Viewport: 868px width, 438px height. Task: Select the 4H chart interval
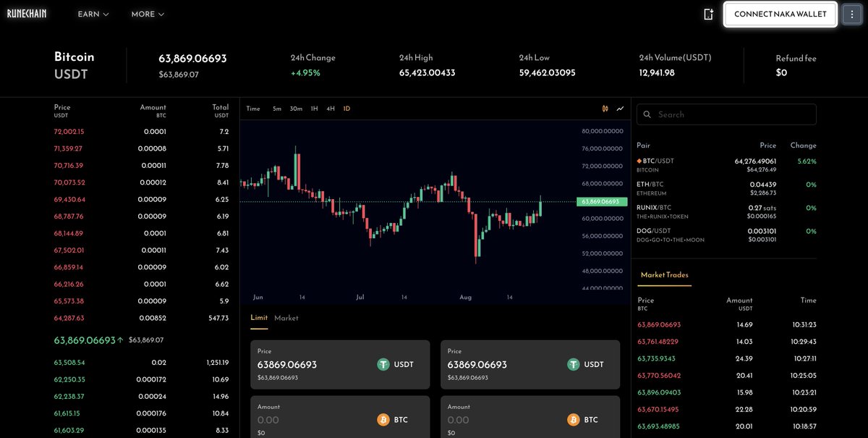331,109
